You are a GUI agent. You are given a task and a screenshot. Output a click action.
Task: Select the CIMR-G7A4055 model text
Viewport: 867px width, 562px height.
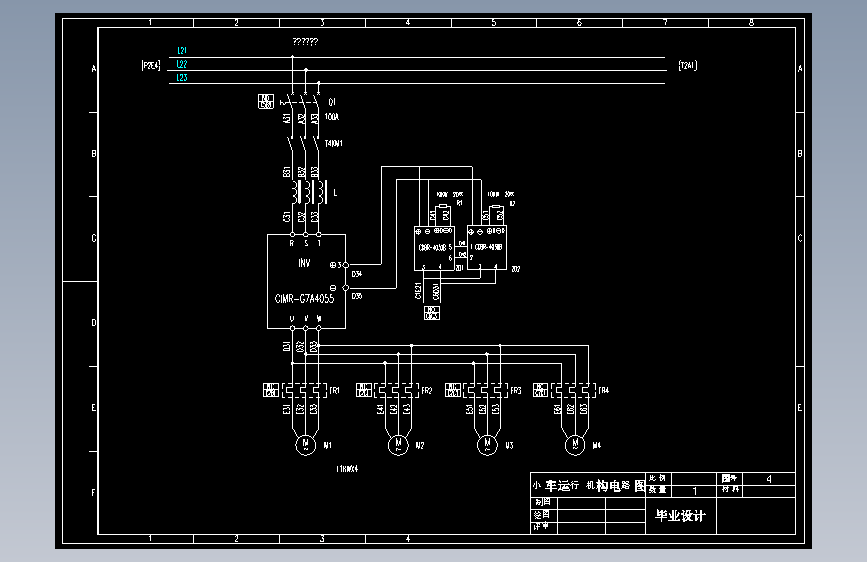point(305,299)
